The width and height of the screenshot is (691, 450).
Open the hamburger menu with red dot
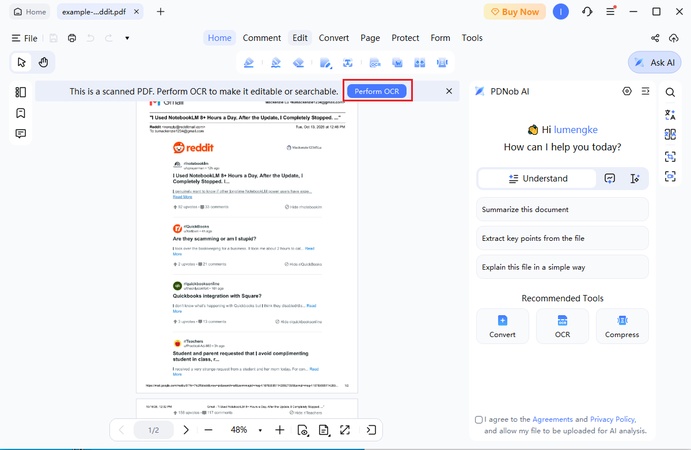pyautogui.click(x=610, y=11)
